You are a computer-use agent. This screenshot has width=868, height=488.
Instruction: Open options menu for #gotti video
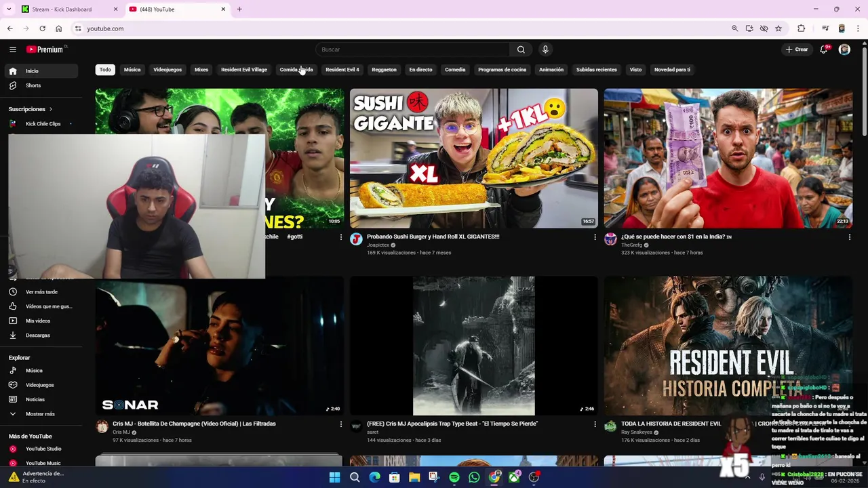point(340,237)
